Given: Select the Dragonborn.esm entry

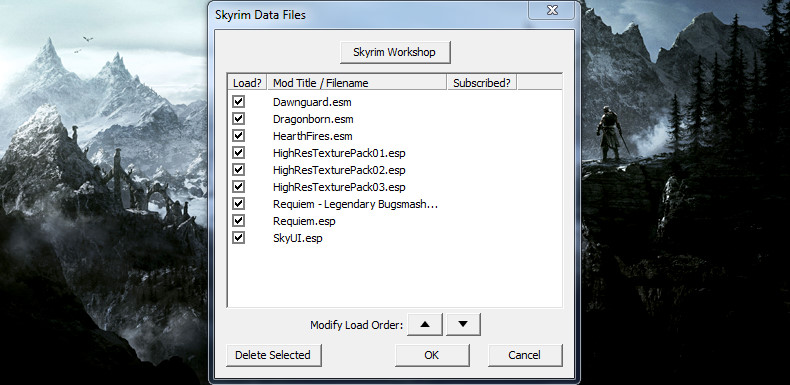Looking at the screenshot, I should (x=313, y=119).
